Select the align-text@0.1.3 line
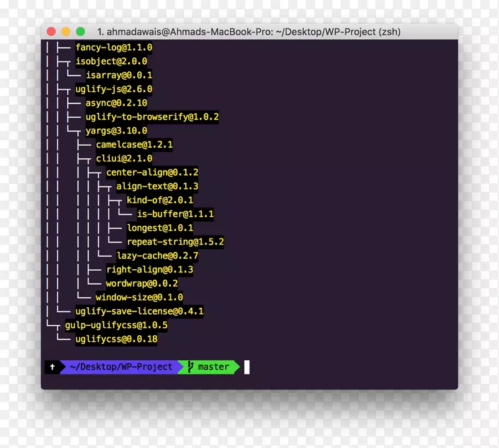This screenshot has height=448, width=499. 157,186
